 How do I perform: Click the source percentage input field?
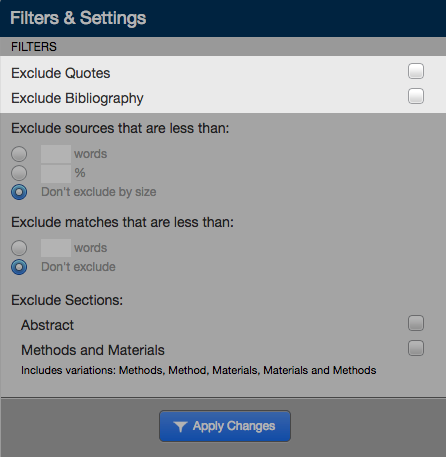tap(56, 173)
